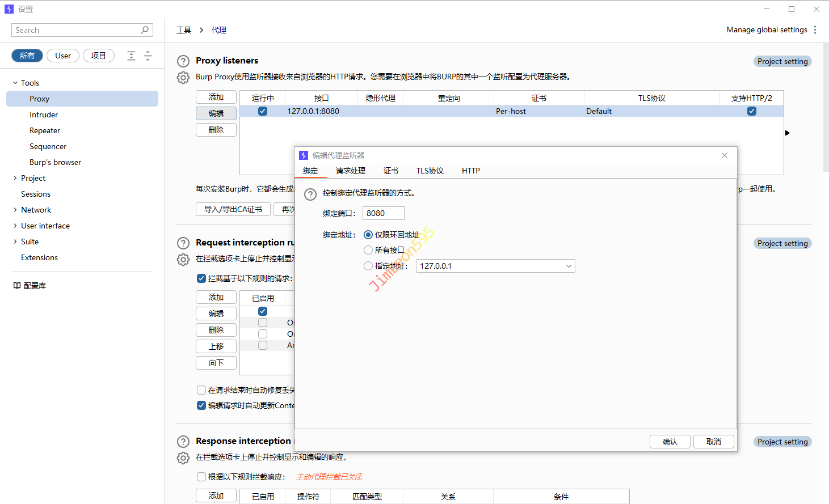Open the three-dot menu near Manage global settings

(x=815, y=30)
